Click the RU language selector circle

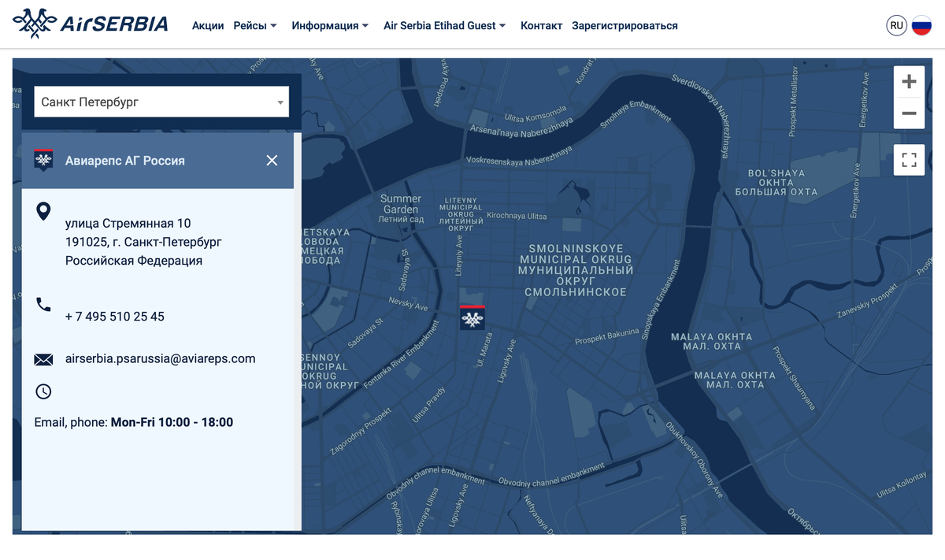(896, 26)
